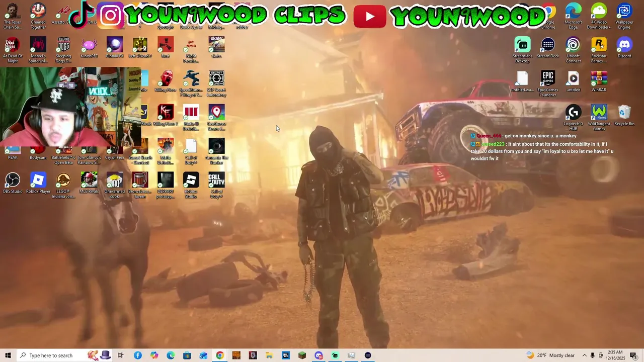Screen dimensions: 644x362
Task: Open WinRAR desktop icon
Action: tap(599, 81)
